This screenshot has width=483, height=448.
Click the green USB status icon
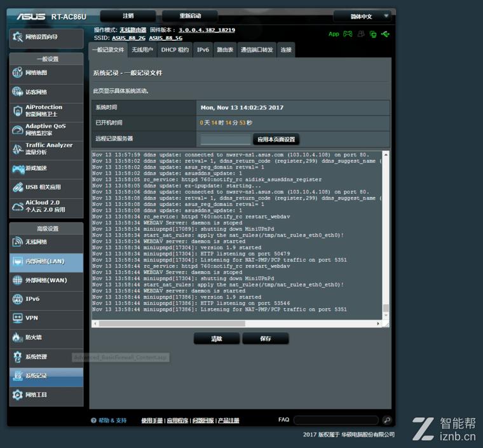(x=385, y=34)
